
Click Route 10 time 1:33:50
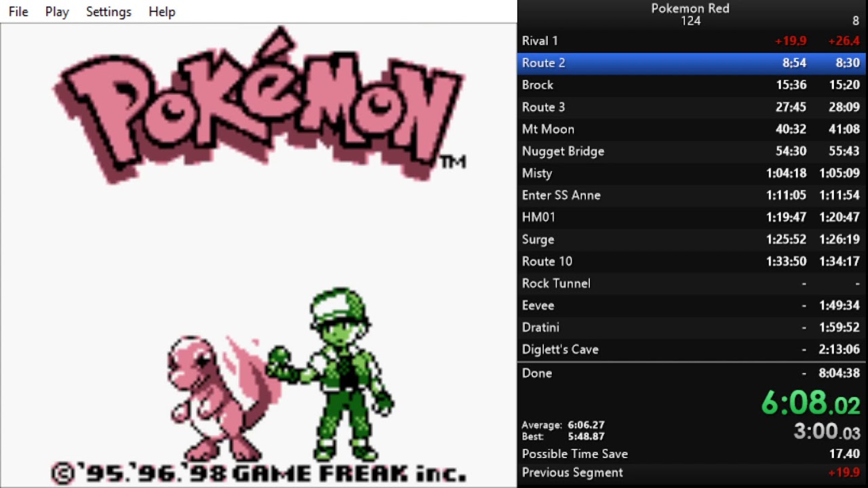pos(787,261)
